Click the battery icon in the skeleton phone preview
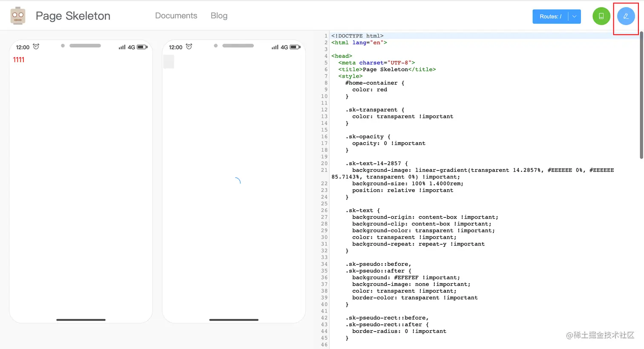This screenshot has width=644, height=349. [295, 47]
